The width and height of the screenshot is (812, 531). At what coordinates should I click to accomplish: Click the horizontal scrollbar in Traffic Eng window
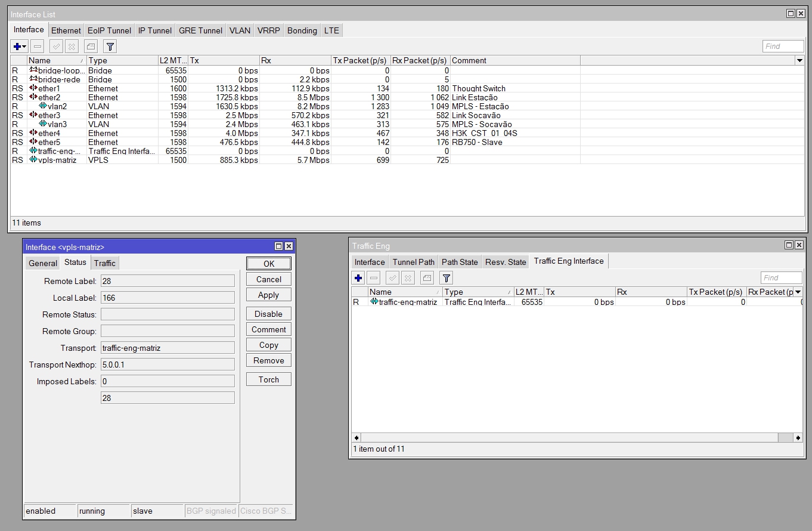pyautogui.click(x=569, y=438)
